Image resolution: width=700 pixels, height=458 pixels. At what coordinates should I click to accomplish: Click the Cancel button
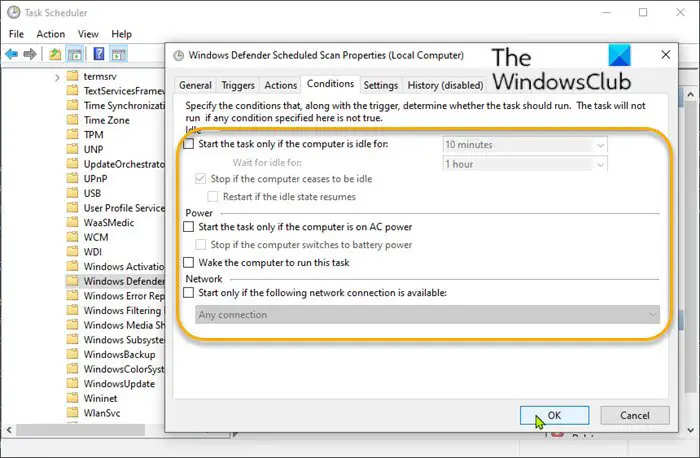634,415
